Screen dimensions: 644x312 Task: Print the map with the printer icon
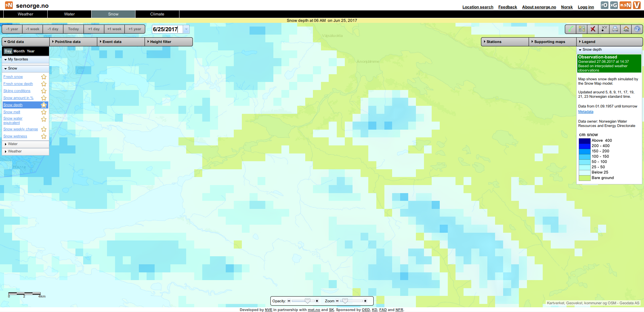click(x=615, y=29)
